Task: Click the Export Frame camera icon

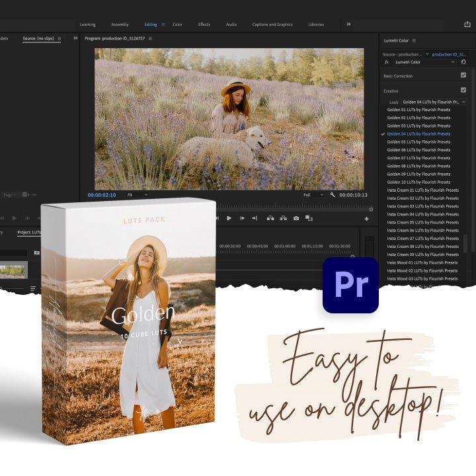Action: [296, 218]
